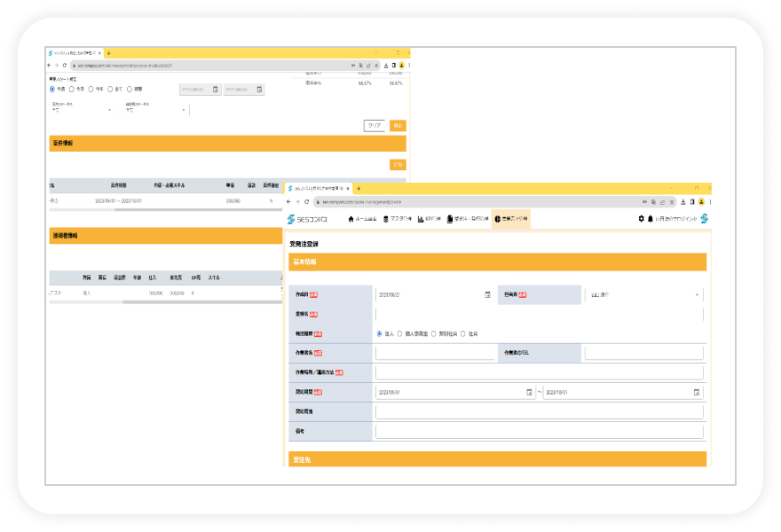Viewport: 781px width, 532px height.
Task: Open the profile avatar in front browser window
Action: click(x=701, y=202)
